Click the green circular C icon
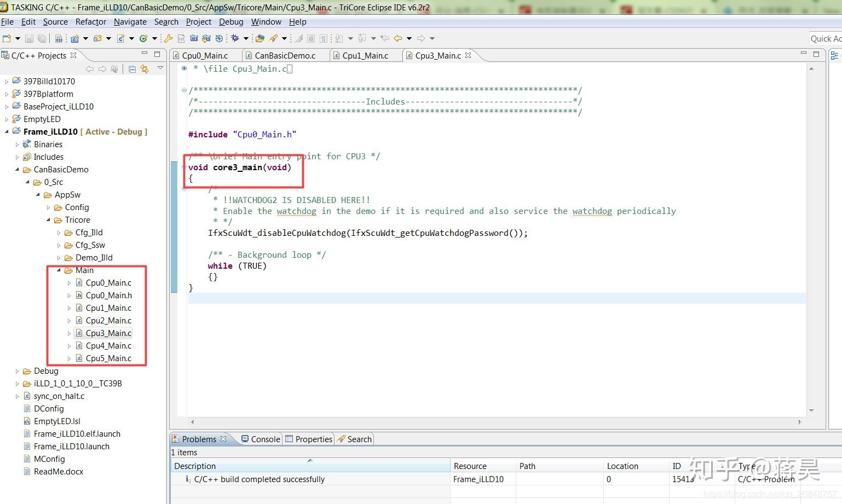 click(143, 38)
